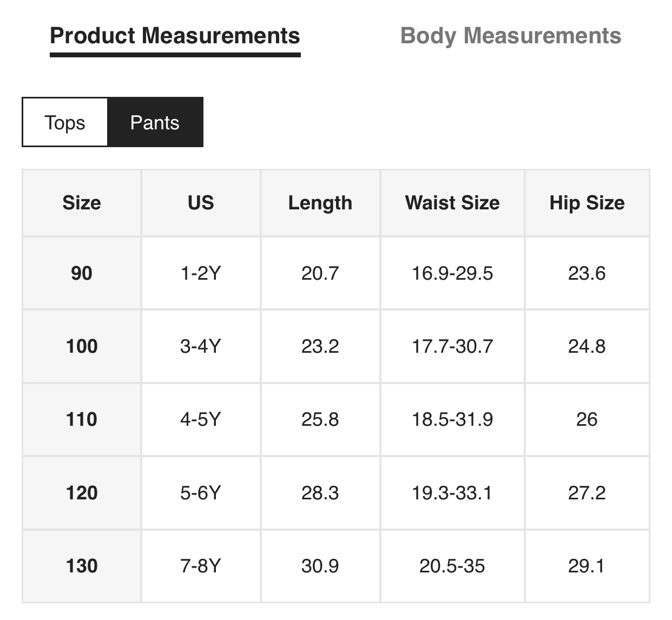The image size is (672, 620).
Task: Click the 7-8Y US age cell
Action: [x=201, y=566]
